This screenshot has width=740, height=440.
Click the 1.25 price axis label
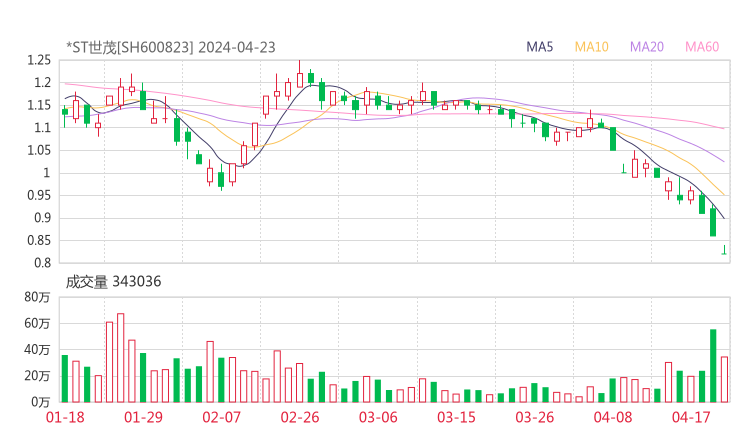point(39,60)
